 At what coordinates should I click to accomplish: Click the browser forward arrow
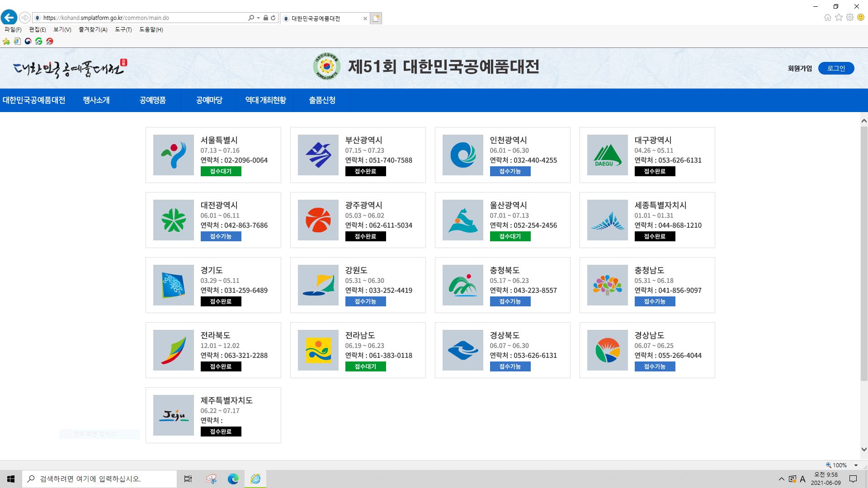(25, 18)
